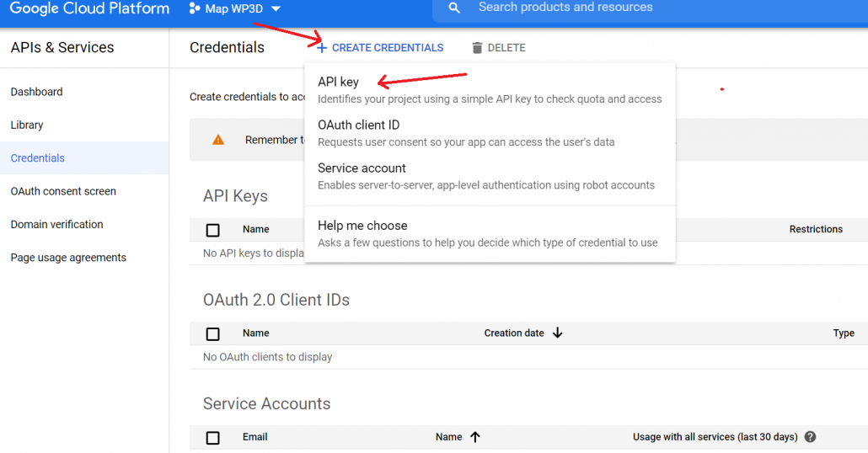Choose Help me choose option
The height and width of the screenshot is (453, 868).
coord(490,233)
